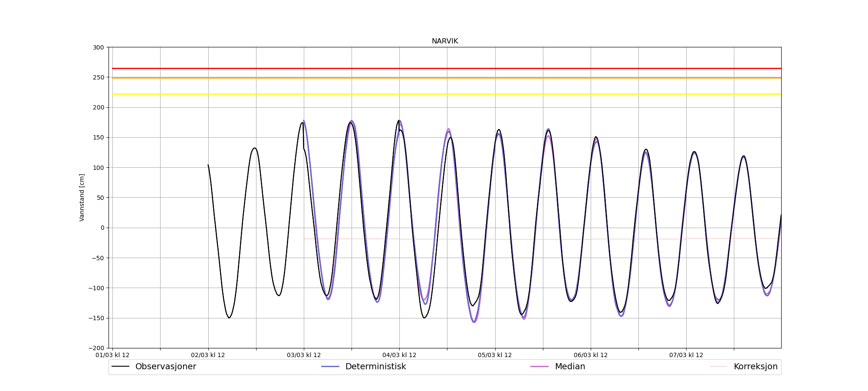Click the 01/03 kl 12 x-axis tick label
Screen dimensions: 868x391
112,355
